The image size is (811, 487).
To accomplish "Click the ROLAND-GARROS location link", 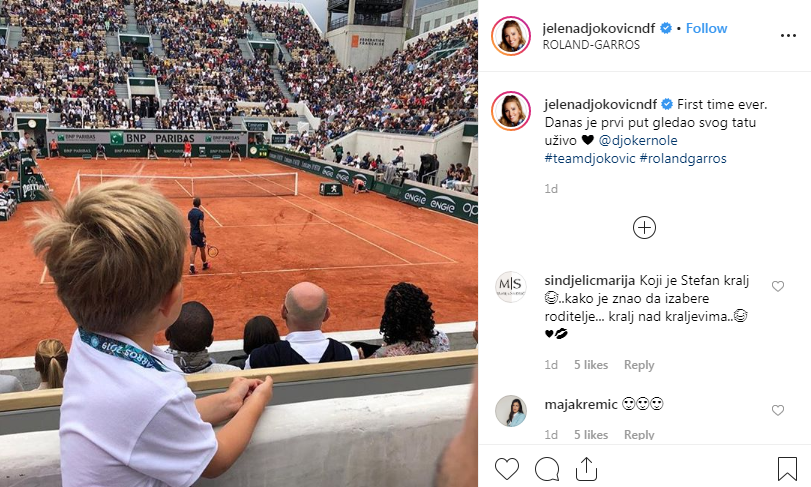I will 591,45.
